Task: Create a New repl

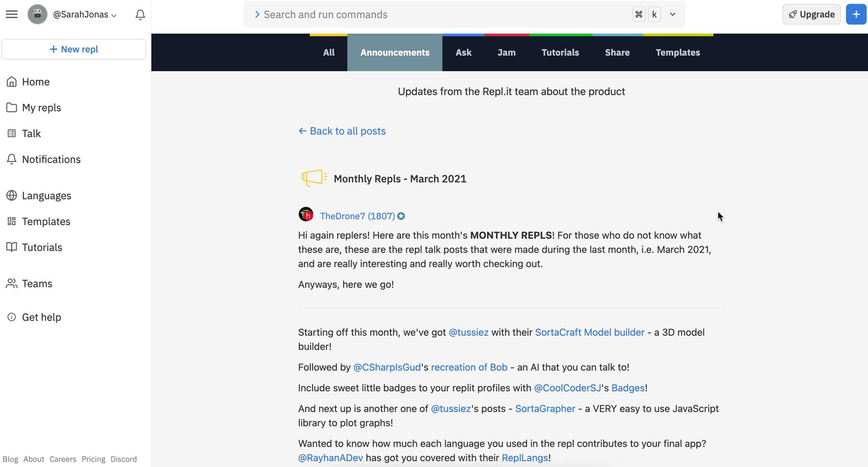Action: tap(74, 49)
